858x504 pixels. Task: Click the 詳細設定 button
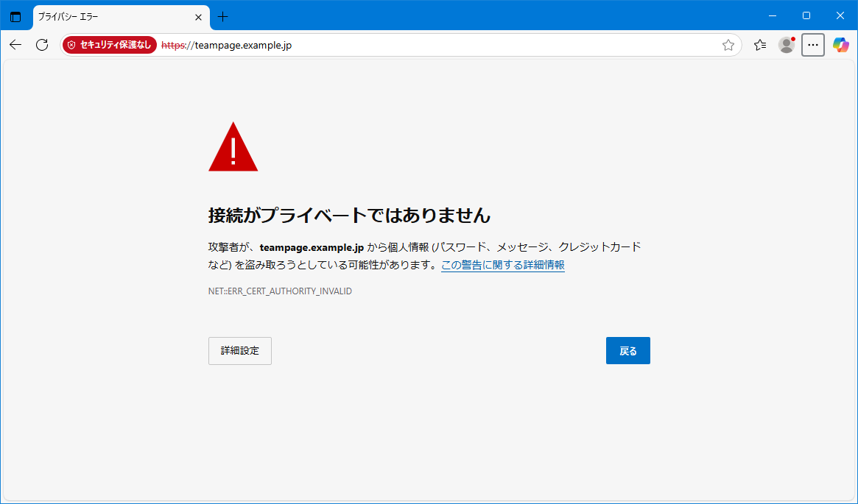pos(239,350)
